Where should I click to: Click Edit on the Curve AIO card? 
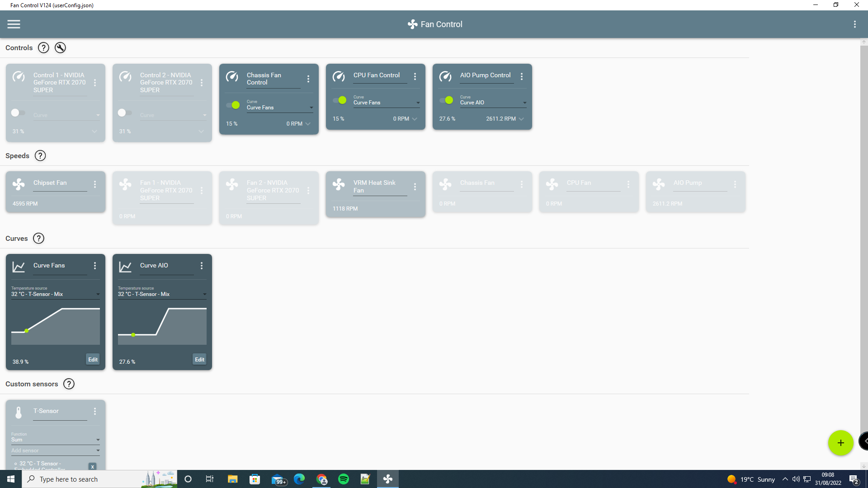[x=199, y=360]
